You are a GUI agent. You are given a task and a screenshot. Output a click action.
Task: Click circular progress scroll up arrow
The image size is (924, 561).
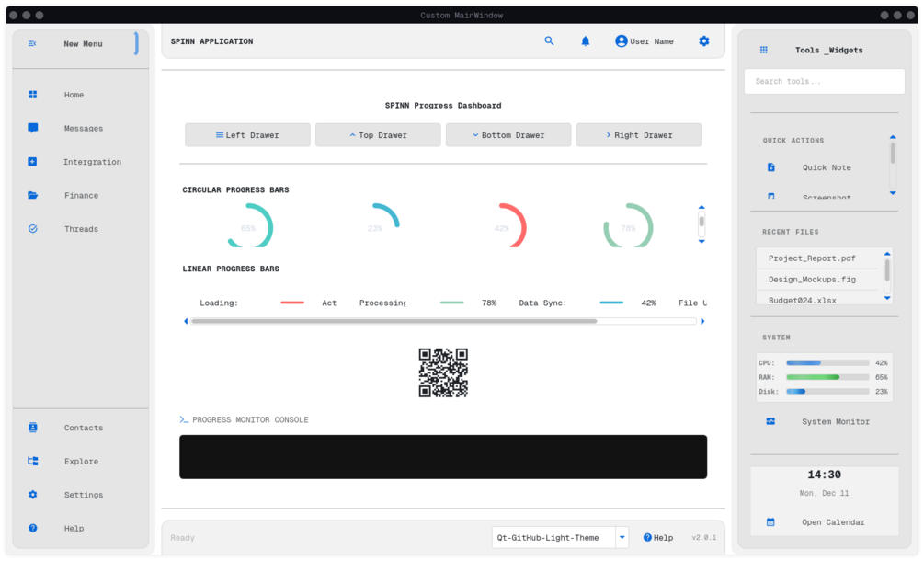[x=702, y=208]
